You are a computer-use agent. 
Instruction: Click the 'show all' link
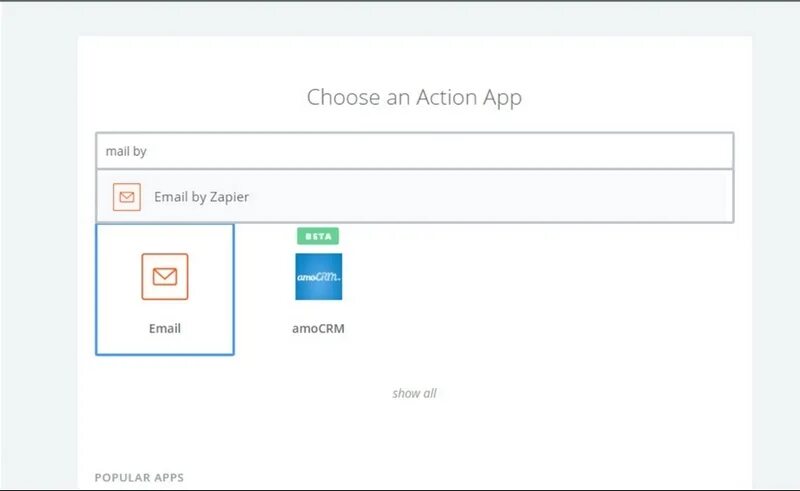pos(414,393)
